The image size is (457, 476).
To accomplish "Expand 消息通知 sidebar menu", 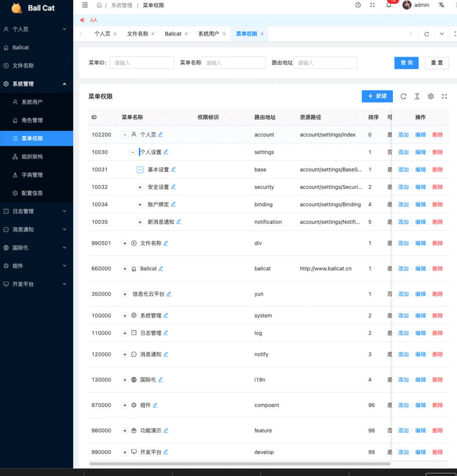I will (x=36, y=229).
